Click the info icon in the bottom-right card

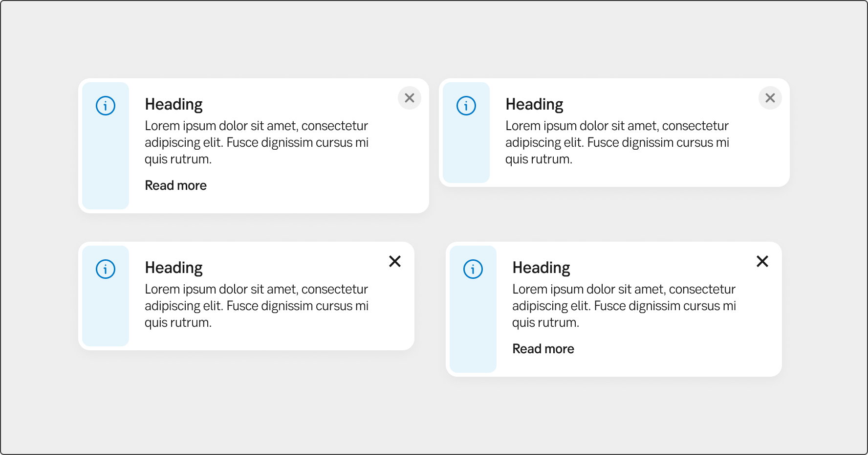point(473,269)
